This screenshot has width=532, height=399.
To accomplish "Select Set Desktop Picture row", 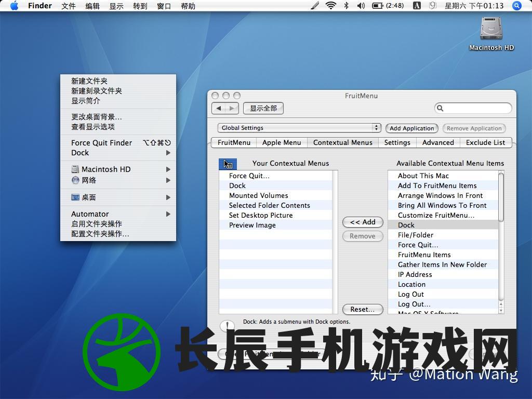I will pyautogui.click(x=275, y=215).
